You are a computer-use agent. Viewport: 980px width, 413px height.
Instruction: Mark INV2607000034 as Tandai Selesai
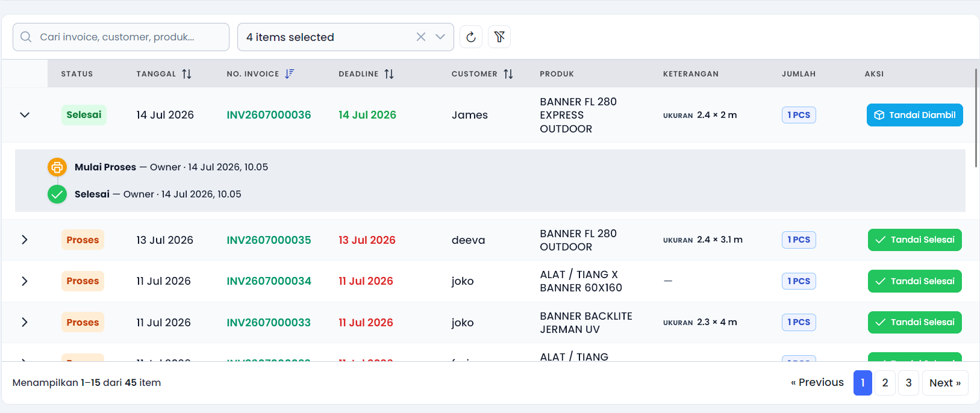[x=914, y=281]
